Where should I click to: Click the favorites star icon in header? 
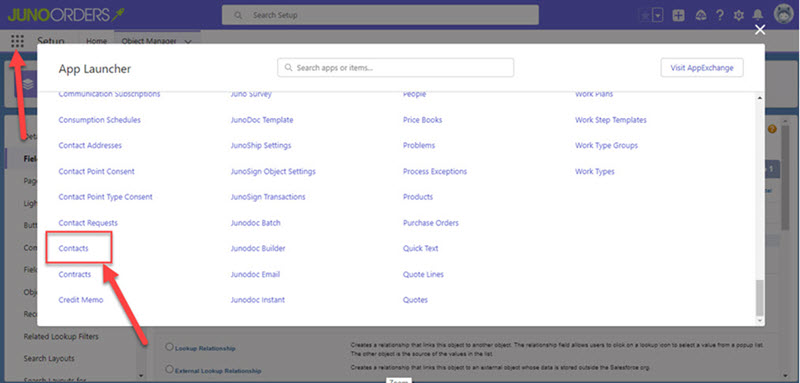645,15
